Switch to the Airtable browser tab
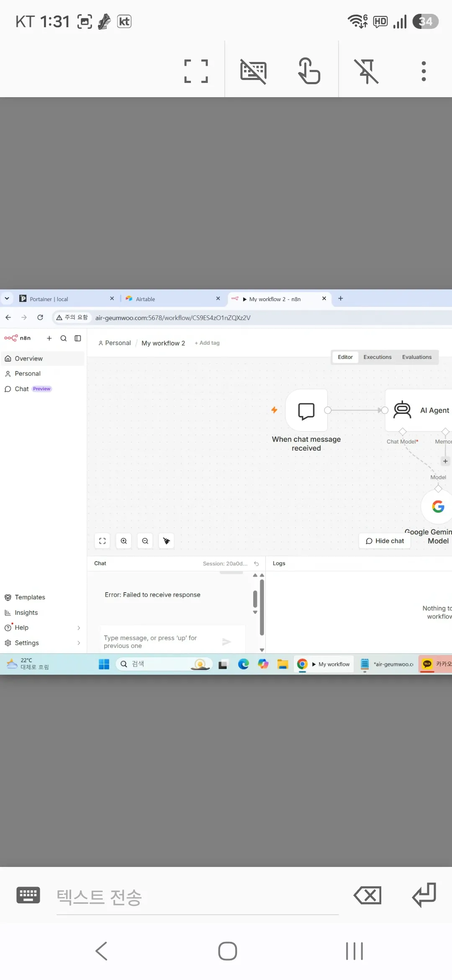 pos(167,299)
